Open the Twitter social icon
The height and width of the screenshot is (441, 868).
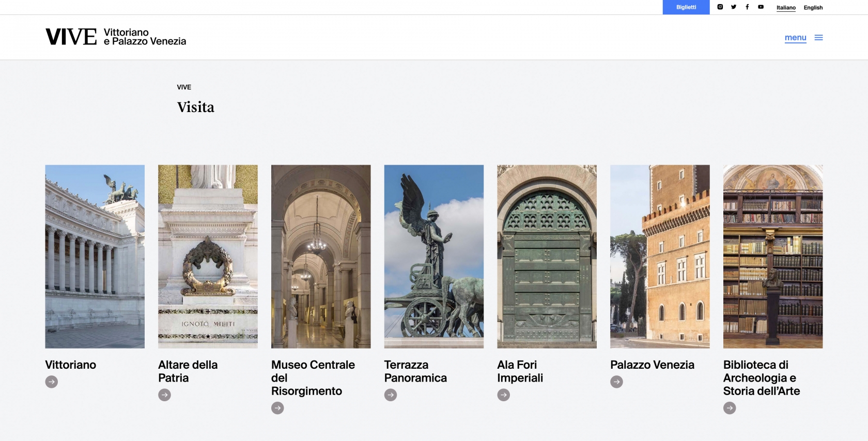point(733,7)
